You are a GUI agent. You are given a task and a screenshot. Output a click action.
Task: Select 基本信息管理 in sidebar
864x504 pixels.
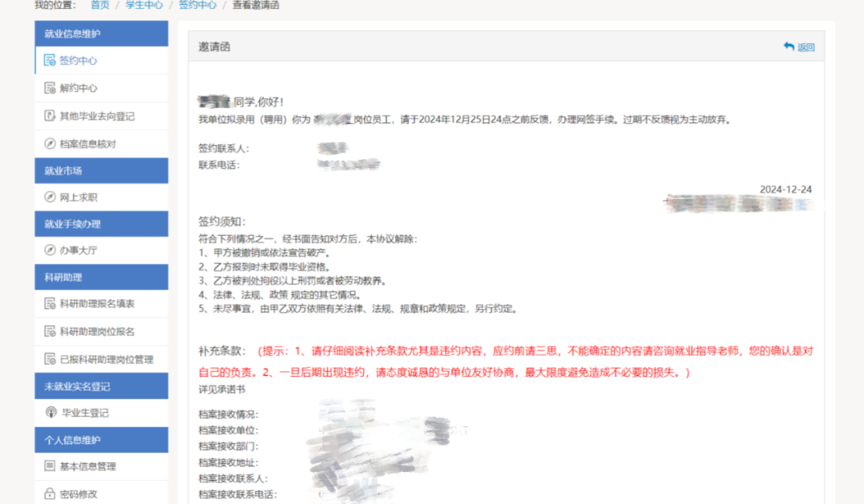coord(88,466)
